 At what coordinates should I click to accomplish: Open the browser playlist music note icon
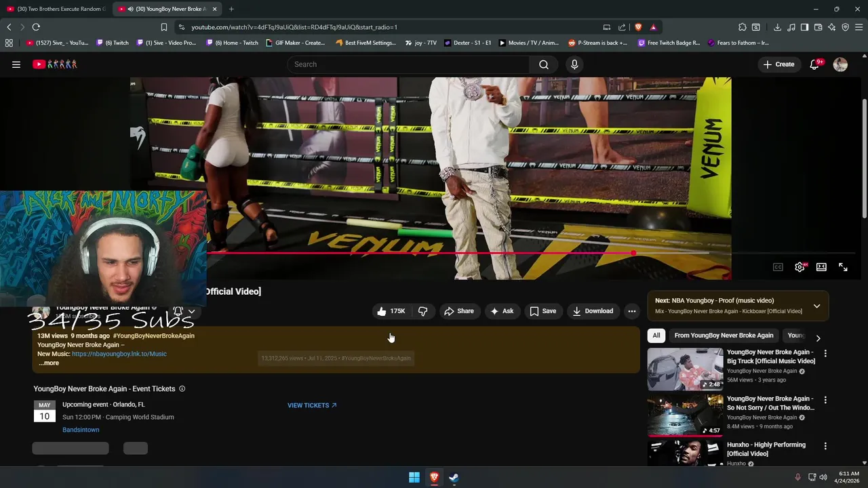coord(791,27)
